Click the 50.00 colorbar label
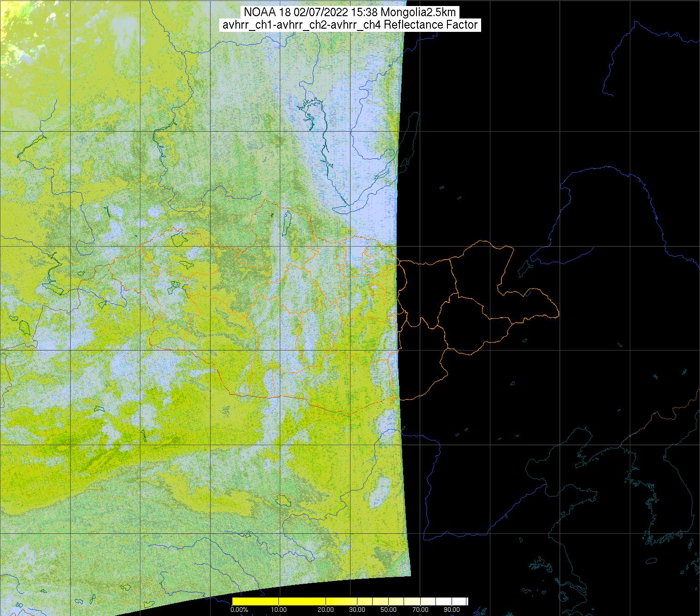This screenshot has width=700, height=616. (388, 610)
